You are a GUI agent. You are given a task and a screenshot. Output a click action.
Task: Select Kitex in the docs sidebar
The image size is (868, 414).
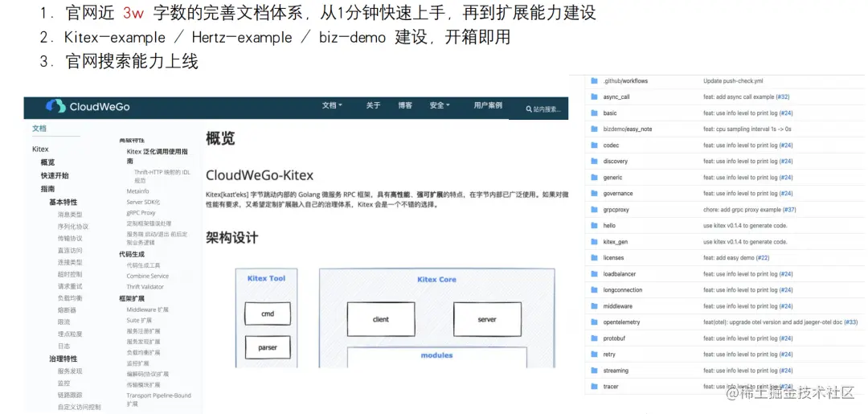point(40,149)
